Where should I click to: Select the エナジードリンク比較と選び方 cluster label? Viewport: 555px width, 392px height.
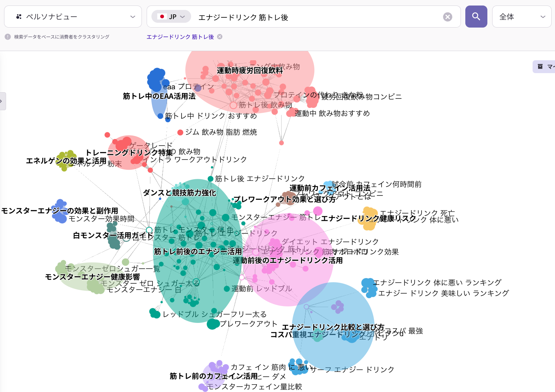click(333, 327)
